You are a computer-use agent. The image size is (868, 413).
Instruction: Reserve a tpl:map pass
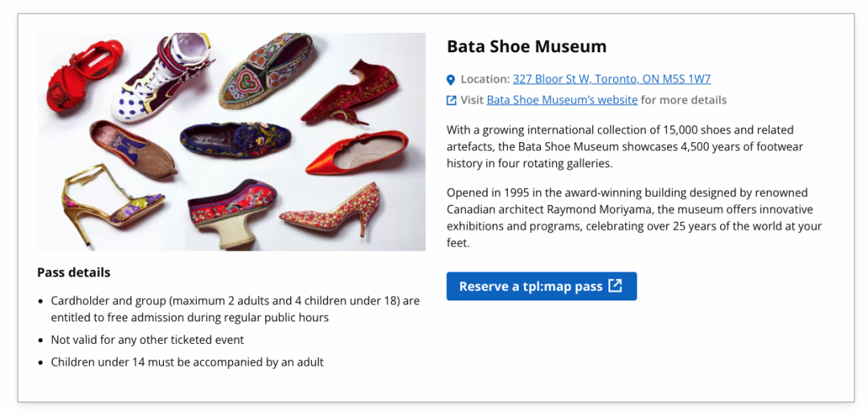(542, 286)
